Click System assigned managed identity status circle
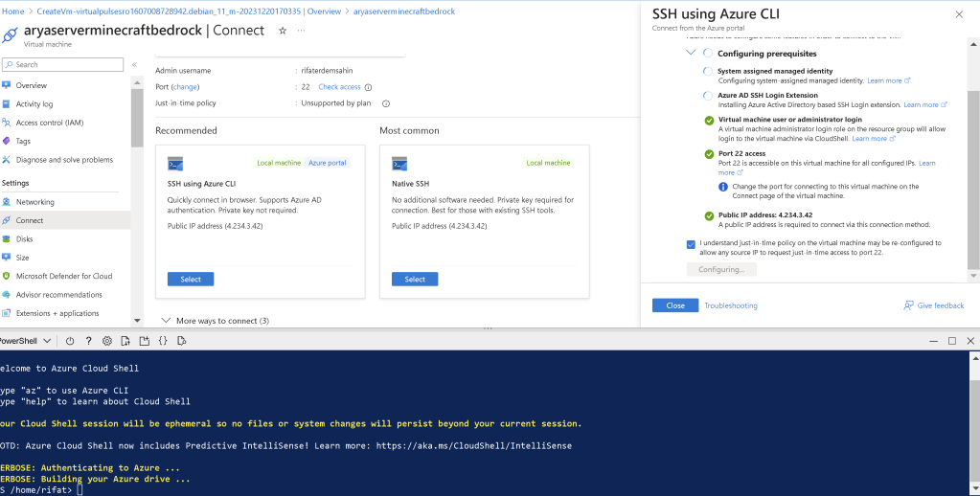Screen dimensions: 980x496 point(708,71)
